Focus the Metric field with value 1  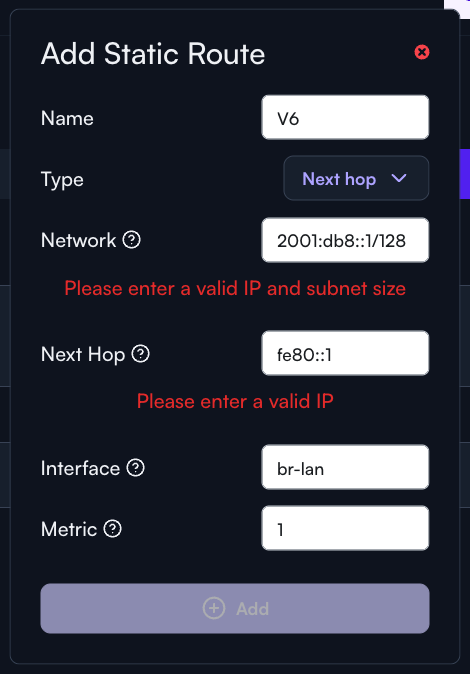click(345, 528)
